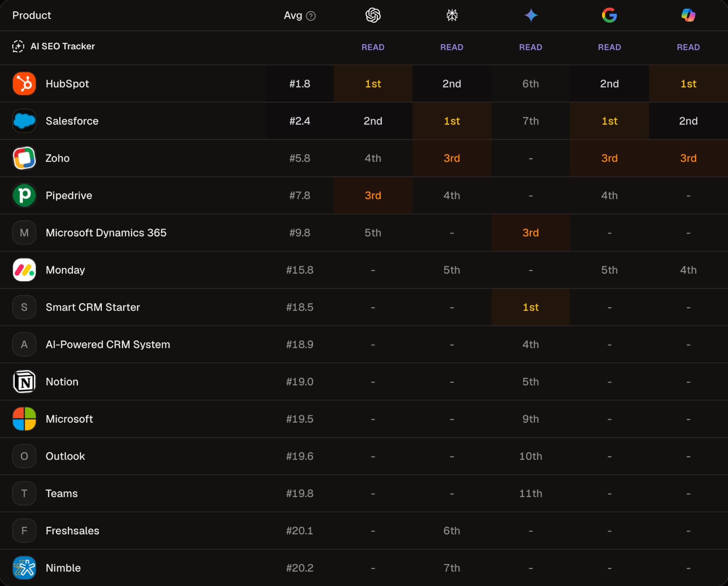Click the HubSpot logo icon
Screen dimensions: 728x586
click(24, 83)
